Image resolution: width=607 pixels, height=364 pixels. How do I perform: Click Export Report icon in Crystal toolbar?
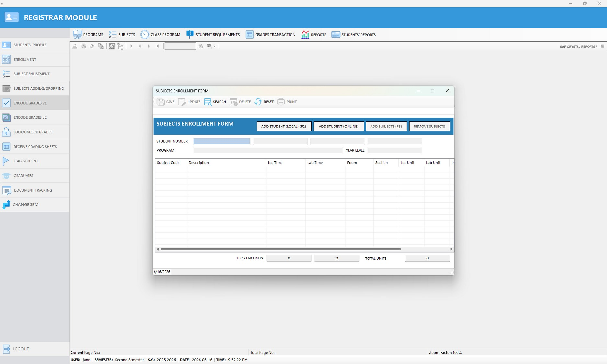coord(74,46)
